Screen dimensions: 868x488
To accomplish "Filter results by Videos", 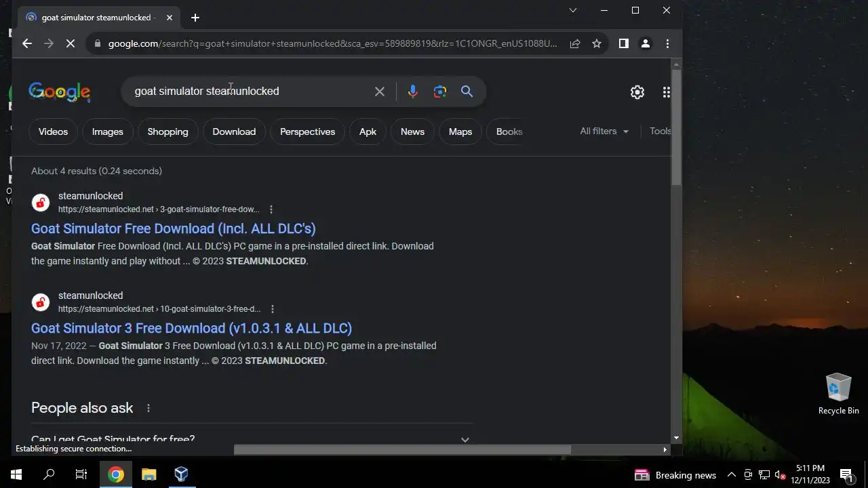I will tap(53, 131).
